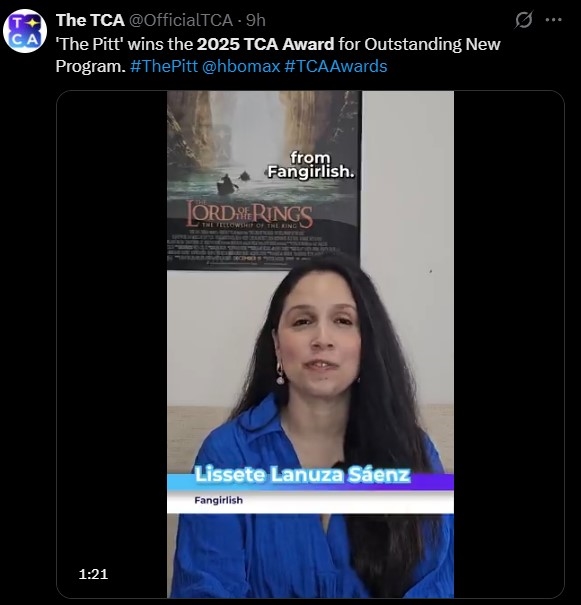
Task: Click the #ThePitt hashtag
Action: pos(164,66)
